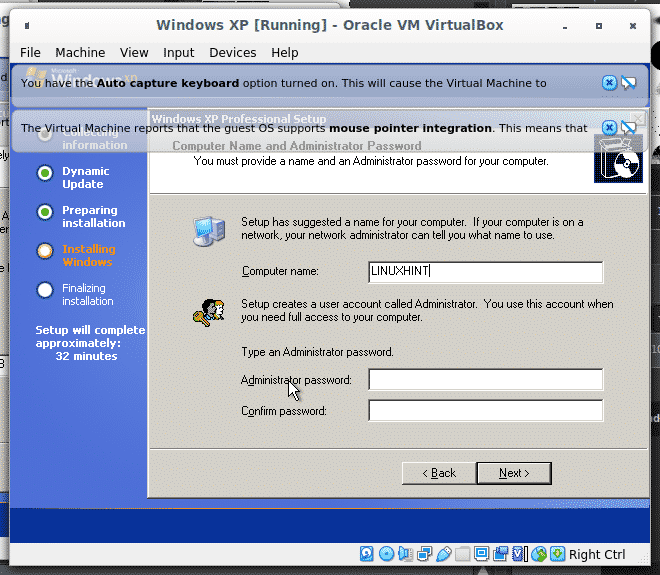Click the audio status icon
Viewport: 660px width, 575px height.
tap(405, 554)
